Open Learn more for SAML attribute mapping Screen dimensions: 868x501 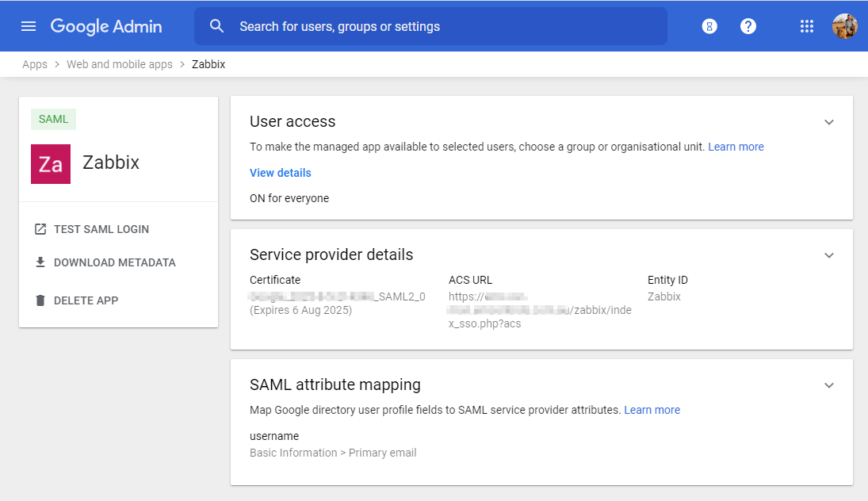[652, 410]
